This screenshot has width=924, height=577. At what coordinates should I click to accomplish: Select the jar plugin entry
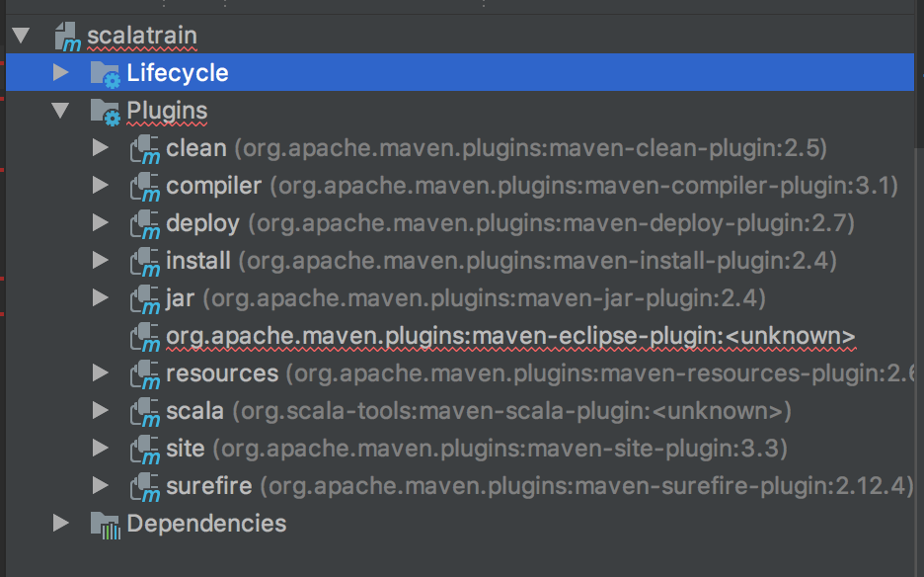point(181,298)
